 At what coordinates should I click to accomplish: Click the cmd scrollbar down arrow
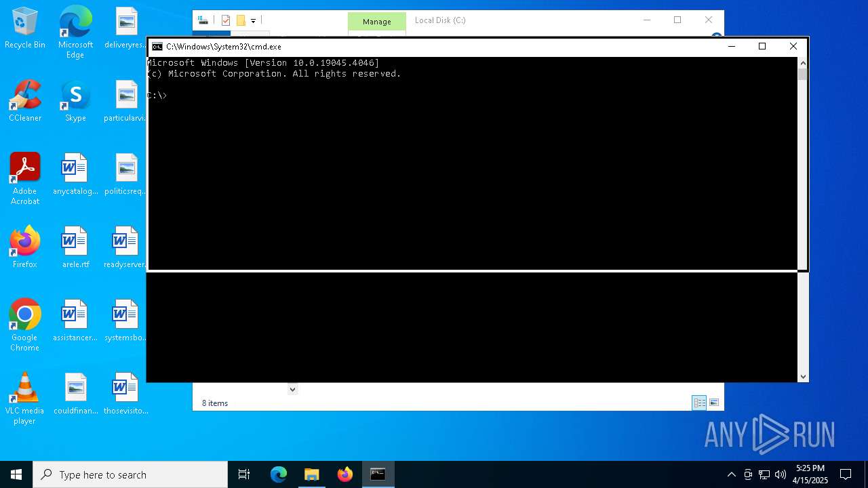(803, 376)
